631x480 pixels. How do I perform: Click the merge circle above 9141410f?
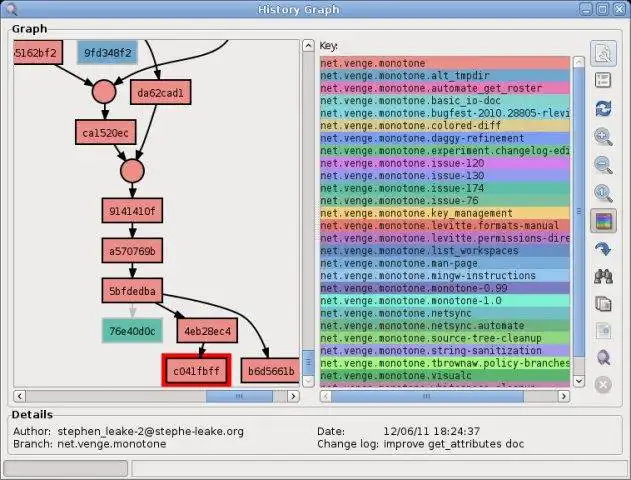click(132, 171)
